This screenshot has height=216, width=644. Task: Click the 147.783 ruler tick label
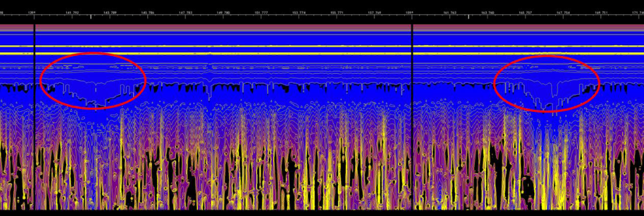point(185,12)
